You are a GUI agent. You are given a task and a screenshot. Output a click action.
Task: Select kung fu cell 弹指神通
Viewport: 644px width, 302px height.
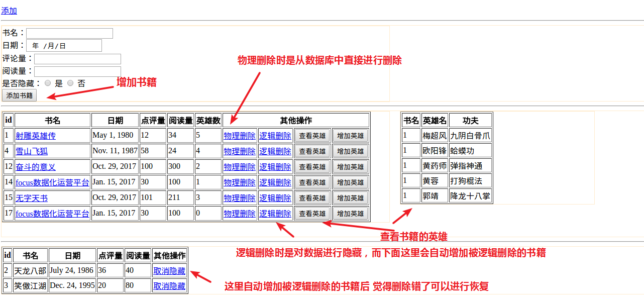(470, 166)
